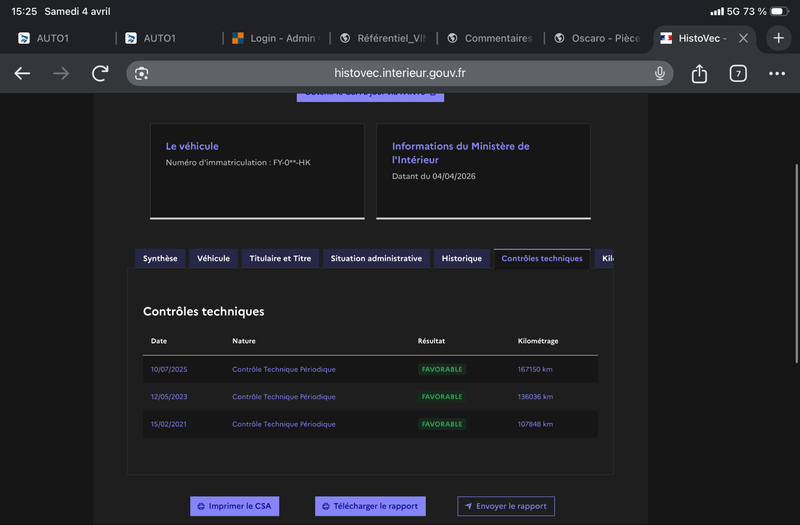
Task: Open the Véhicule tab
Action: coord(213,258)
